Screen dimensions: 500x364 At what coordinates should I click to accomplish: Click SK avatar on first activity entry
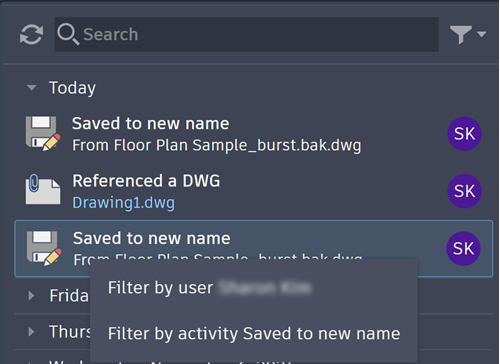[464, 134]
